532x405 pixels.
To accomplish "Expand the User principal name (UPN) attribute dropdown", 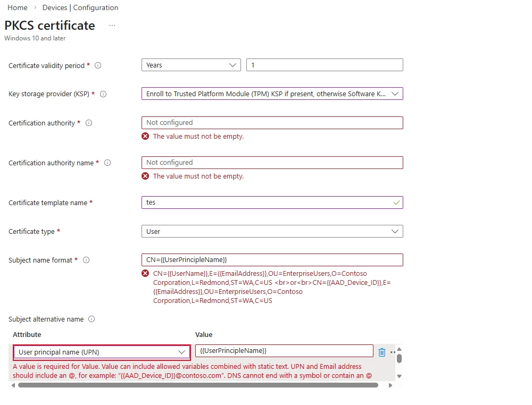I will coord(102,352).
